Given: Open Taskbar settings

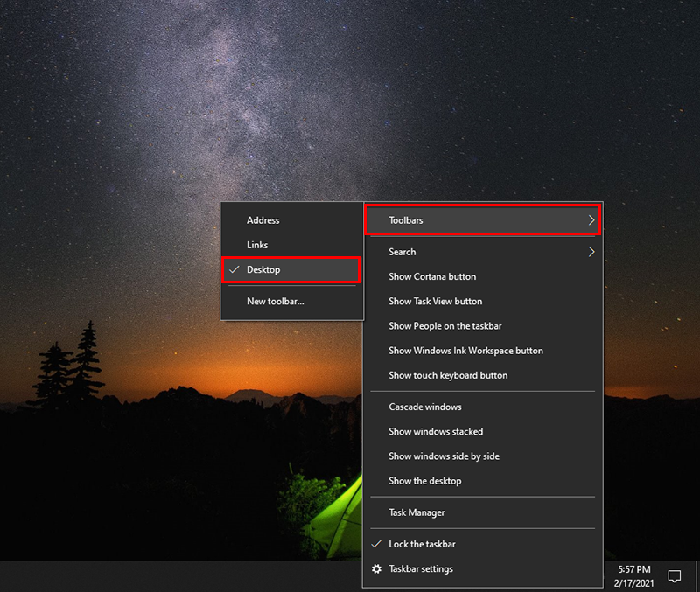Looking at the screenshot, I should click(x=483, y=568).
